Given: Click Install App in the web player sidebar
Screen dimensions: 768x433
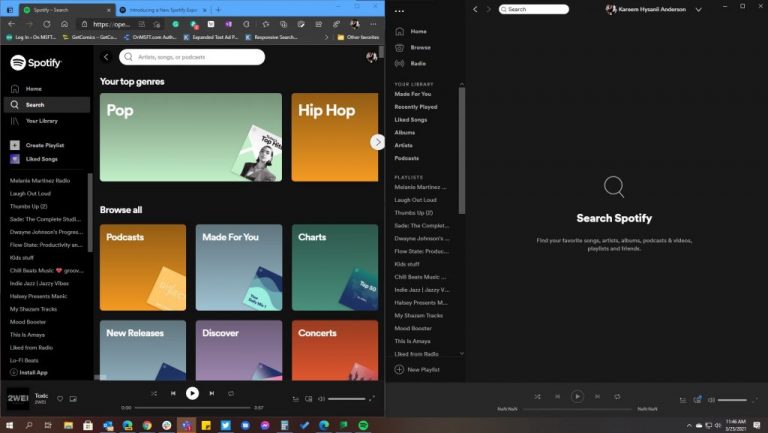Looking at the screenshot, I should pos(29,372).
